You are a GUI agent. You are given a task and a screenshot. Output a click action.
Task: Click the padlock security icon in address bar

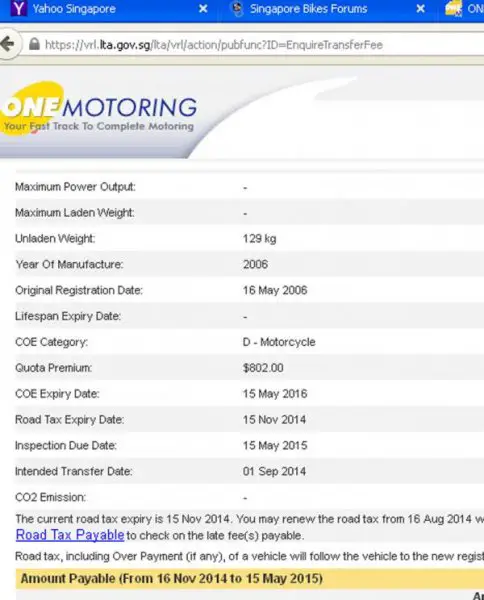tap(34, 44)
